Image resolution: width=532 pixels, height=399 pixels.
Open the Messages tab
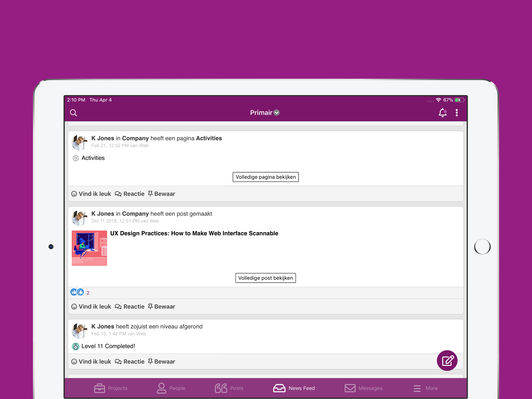(363, 388)
